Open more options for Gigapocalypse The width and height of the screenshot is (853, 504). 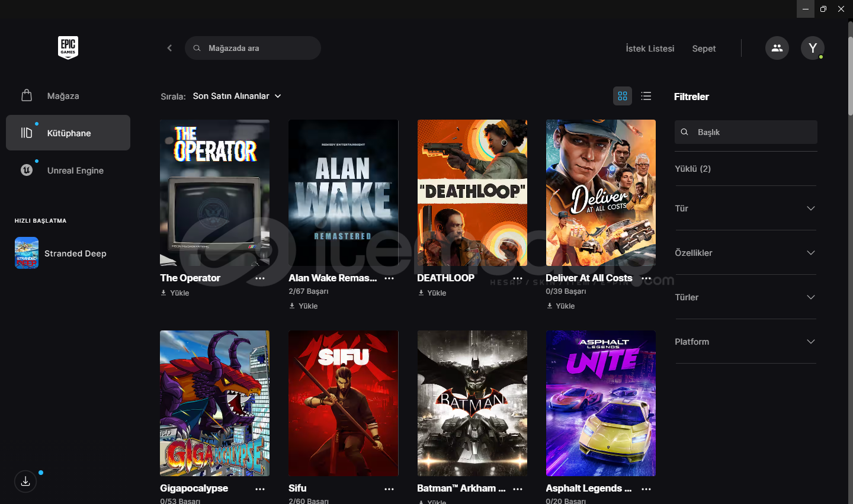click(260, 489)
